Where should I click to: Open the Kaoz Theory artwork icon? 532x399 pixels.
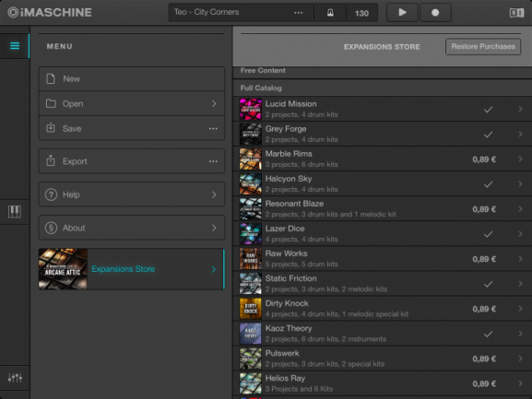coord(251,334)
